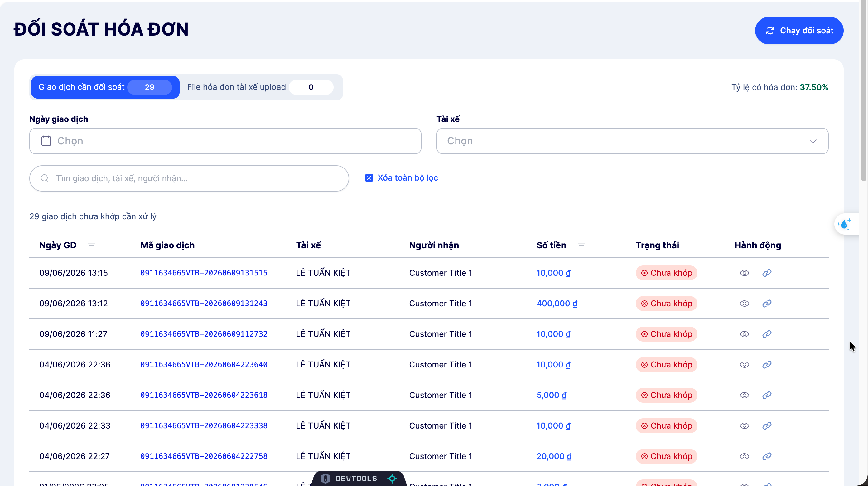Click link icon for the 20,000 đ transaction
This screenshot has height=486, width=868.
(x=767, y=456)
